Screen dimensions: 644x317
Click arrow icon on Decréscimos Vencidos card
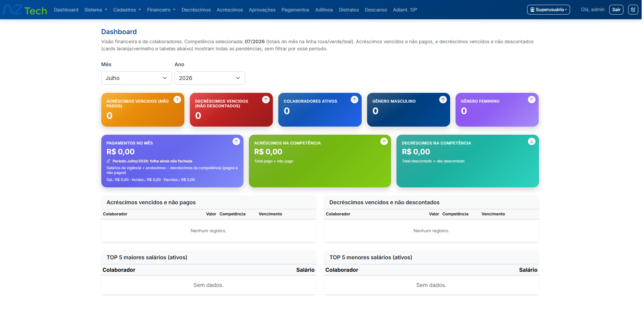click(x=266, y=100)
